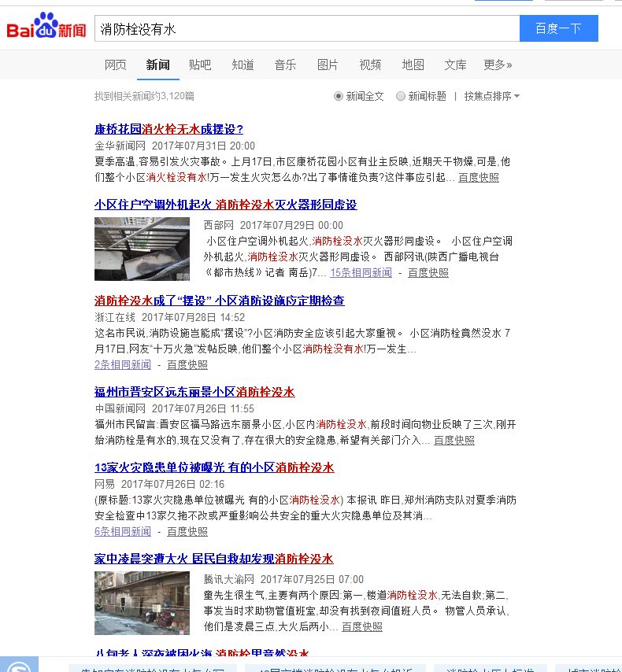Go to the 知道 tab

(x=243, y=65)
